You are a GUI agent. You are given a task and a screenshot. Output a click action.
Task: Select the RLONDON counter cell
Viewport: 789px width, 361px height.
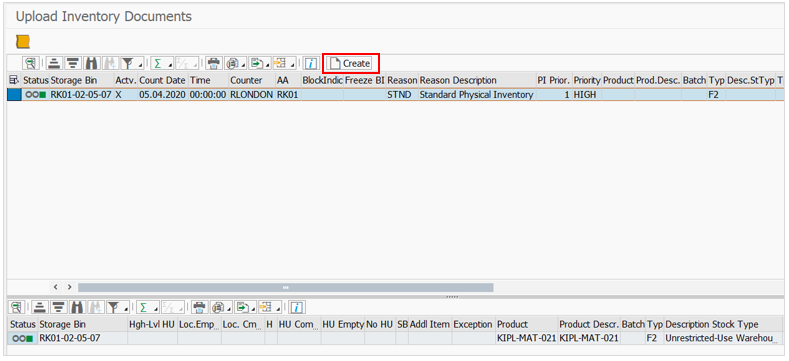252,94
